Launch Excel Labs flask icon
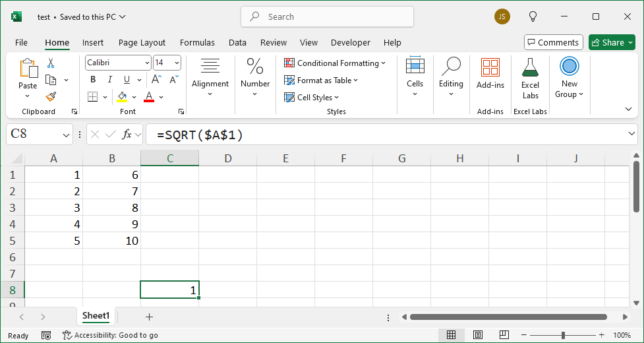 click(x=530, y=67)
